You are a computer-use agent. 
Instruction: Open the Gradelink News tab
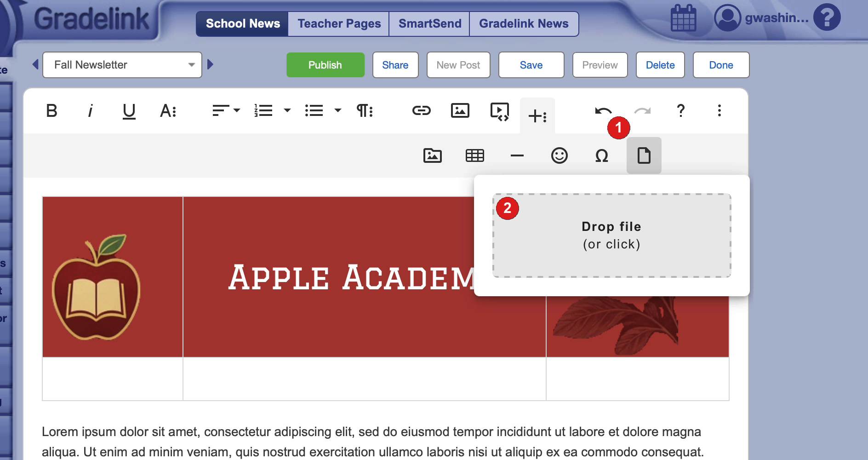tap(524, 24)
